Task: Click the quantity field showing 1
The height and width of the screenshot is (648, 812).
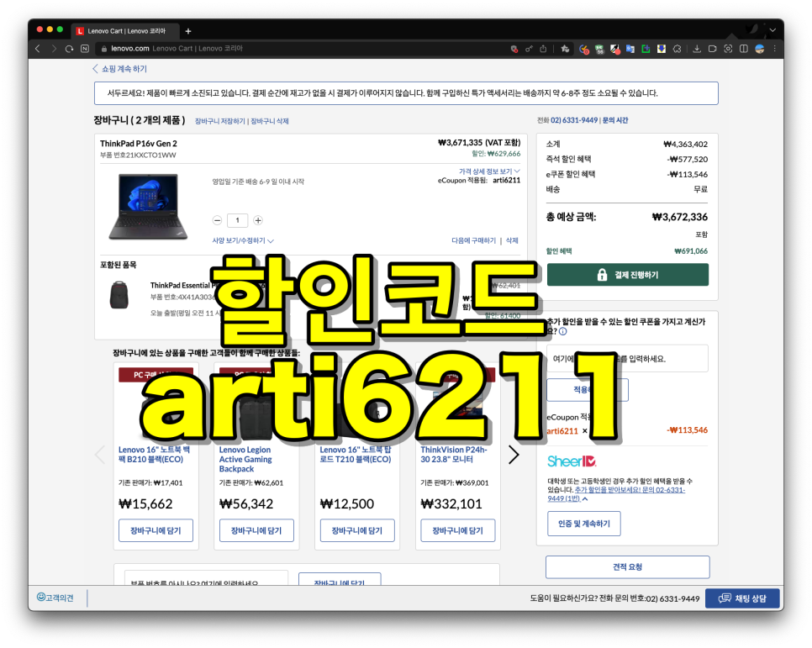Action: 238,221
